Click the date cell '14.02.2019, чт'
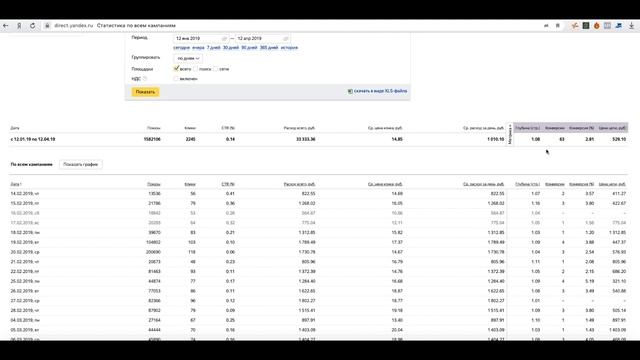Image resolution: width=640 pixels, height=360 pixels. 25,193
